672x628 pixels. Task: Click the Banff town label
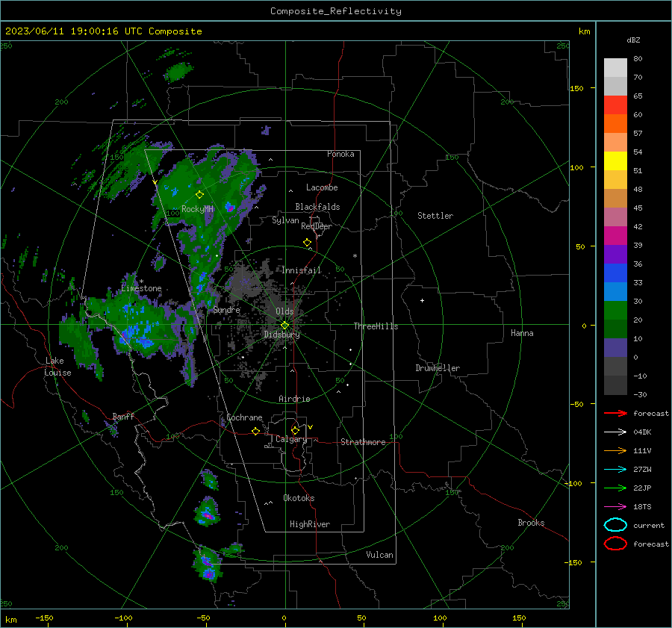point(123,417)
